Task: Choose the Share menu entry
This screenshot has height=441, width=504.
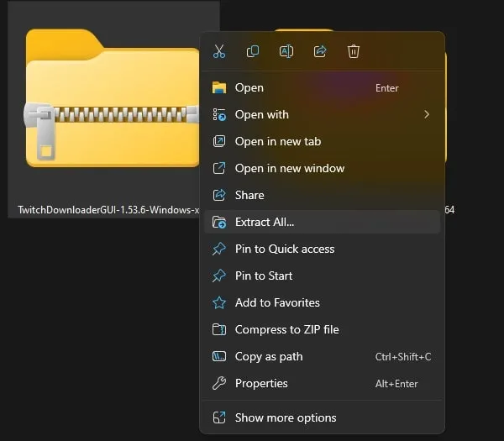Action: (x=322, y=195)
